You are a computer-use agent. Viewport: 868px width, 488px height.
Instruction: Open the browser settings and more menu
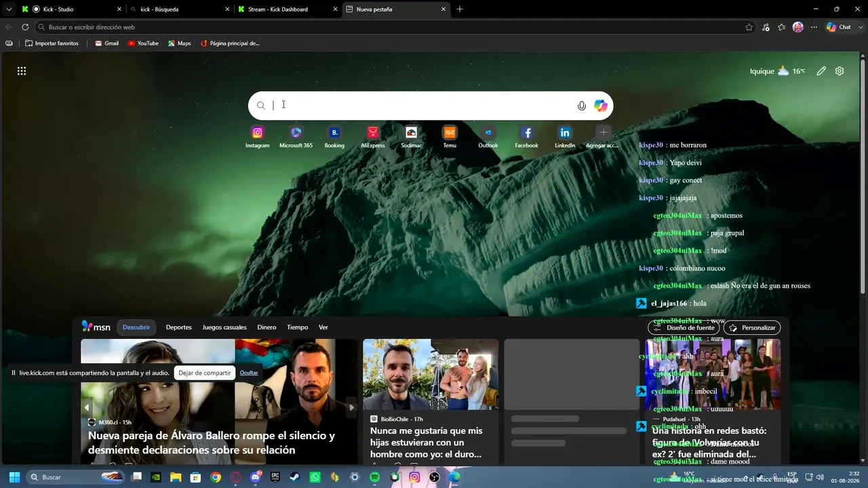[x=814, y=27]
